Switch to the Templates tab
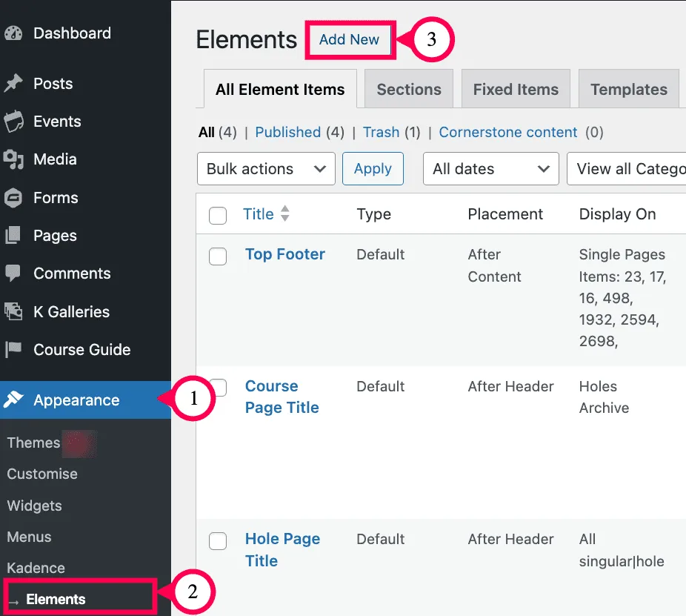 [629, 89]
